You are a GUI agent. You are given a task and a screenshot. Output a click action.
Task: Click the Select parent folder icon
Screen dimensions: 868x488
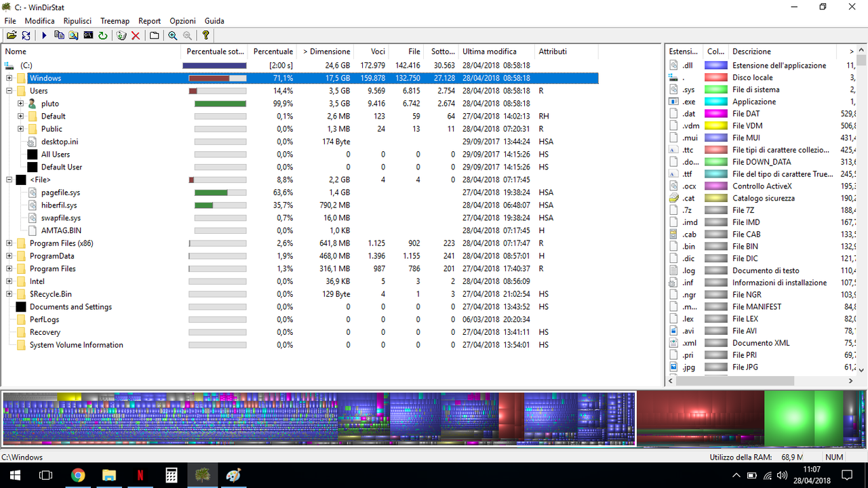coord(155,35)
